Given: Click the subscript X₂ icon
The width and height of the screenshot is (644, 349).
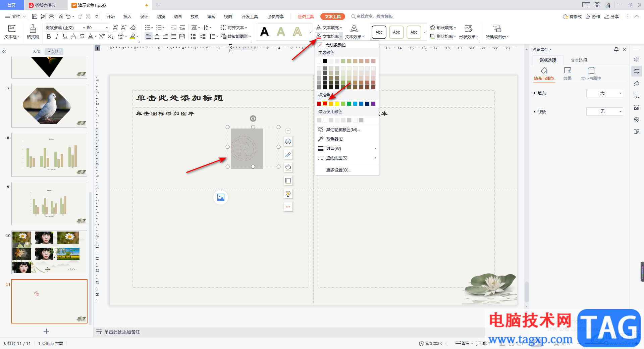Looking at the screenshot, I should click(x=110, y=36).
